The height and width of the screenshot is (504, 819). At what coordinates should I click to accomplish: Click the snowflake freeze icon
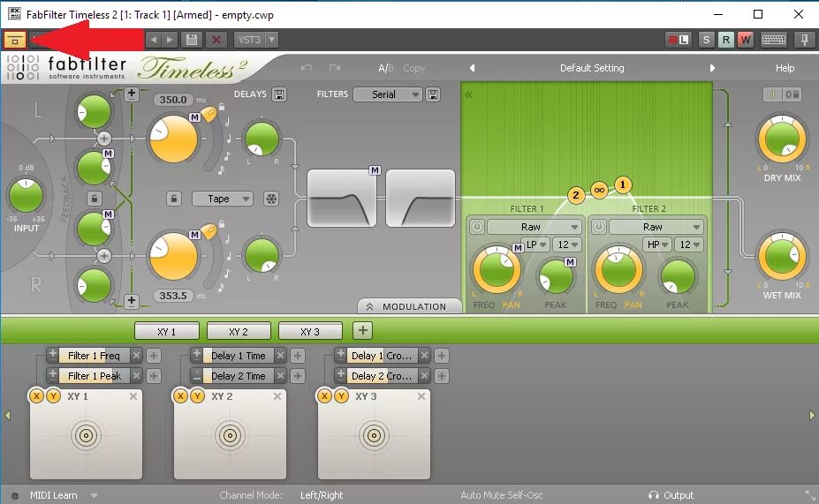(x=271, y=199)
